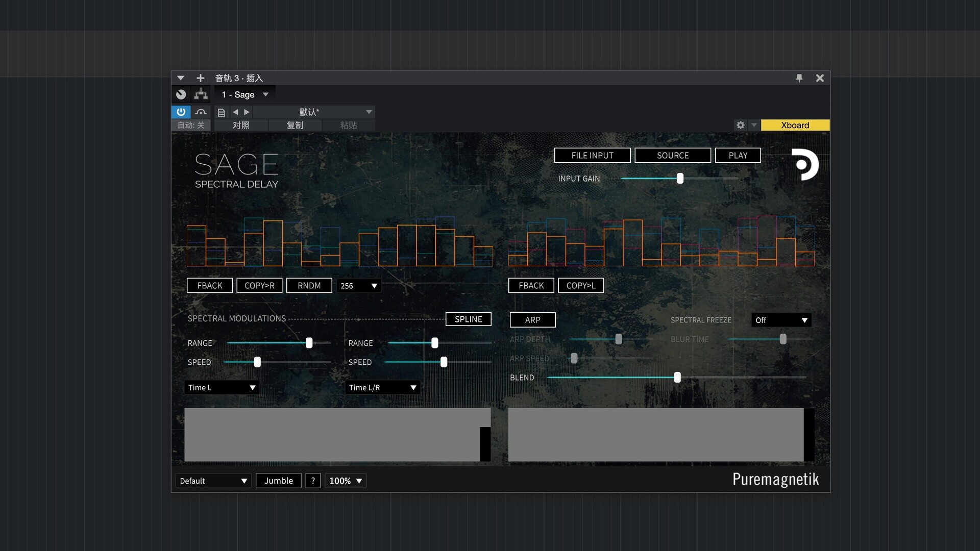
Task: Open the Time L/R modulation target dropdown
Action: point(383,388)
